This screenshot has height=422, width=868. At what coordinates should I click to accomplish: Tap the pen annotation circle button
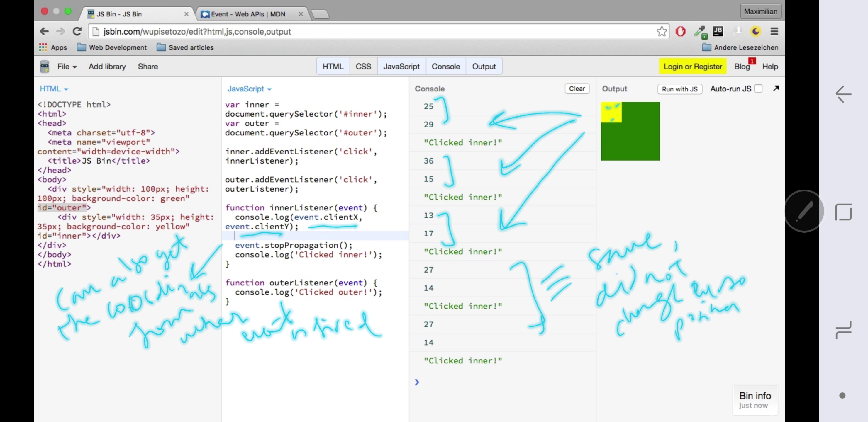coord(804,211)
